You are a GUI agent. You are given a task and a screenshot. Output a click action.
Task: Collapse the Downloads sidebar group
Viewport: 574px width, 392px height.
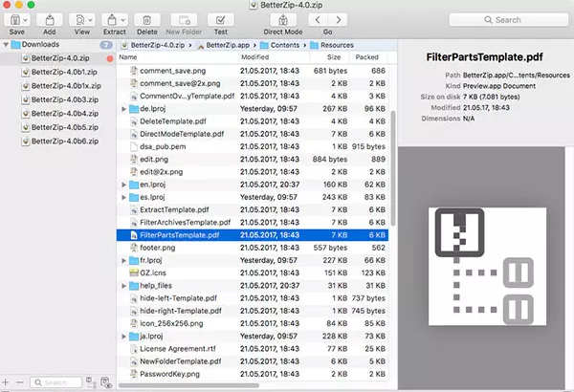[7, 45]
